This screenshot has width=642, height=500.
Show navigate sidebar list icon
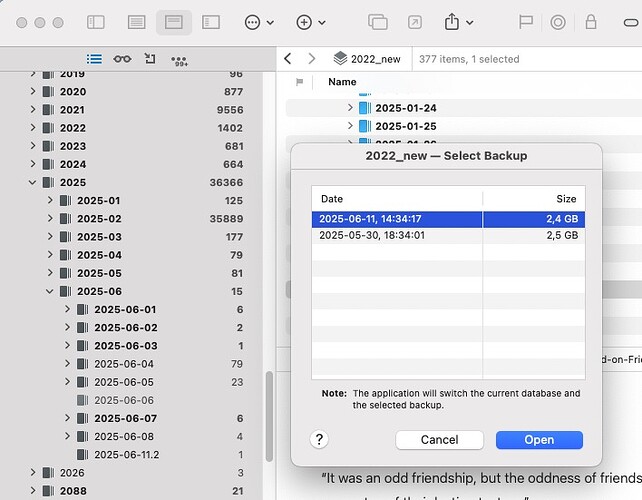click(95, 59)
